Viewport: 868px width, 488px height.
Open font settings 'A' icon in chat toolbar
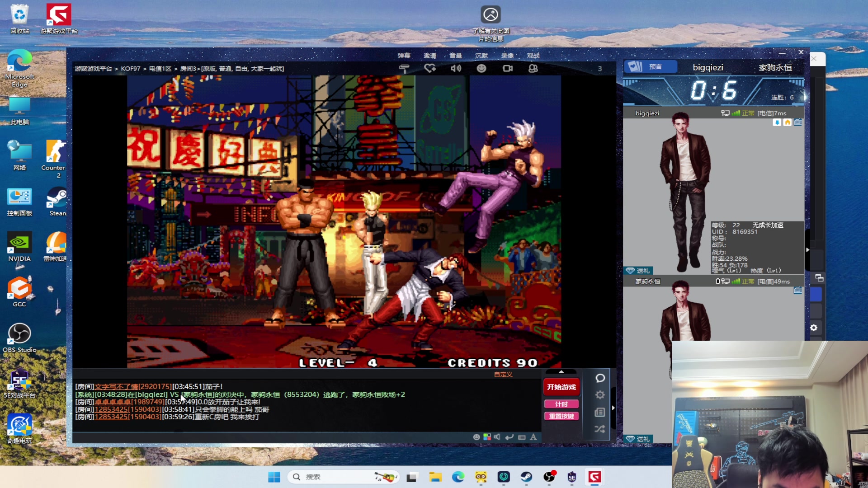(533, 437)
